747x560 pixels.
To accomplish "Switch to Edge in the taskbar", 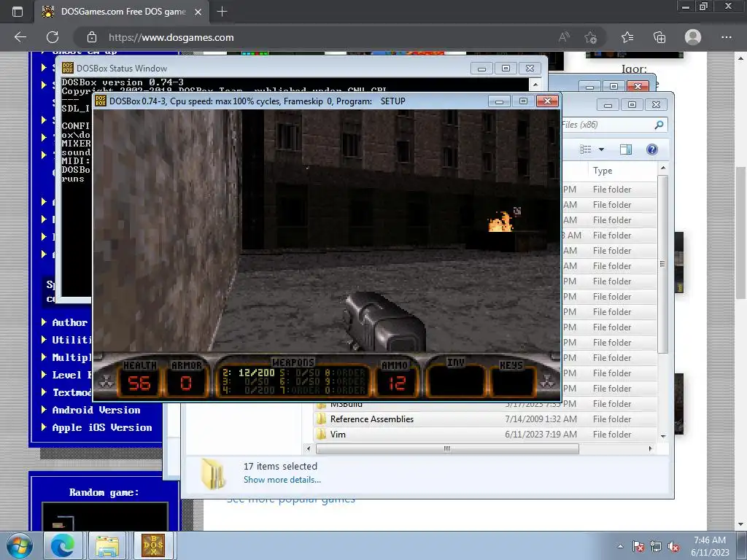I will coord(63,545).
